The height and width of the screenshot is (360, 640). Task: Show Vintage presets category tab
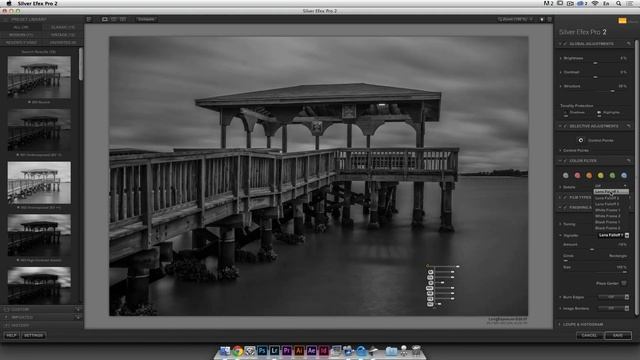[63, 35]
